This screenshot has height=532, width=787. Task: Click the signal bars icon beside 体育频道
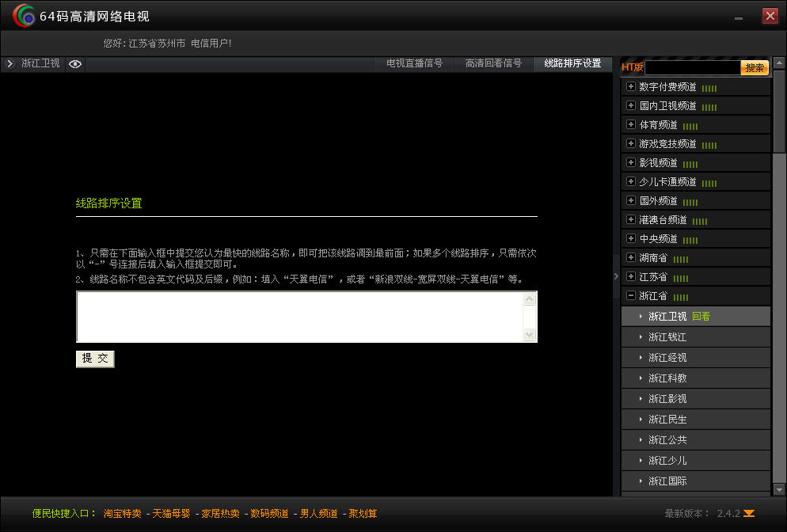(690, 126)
